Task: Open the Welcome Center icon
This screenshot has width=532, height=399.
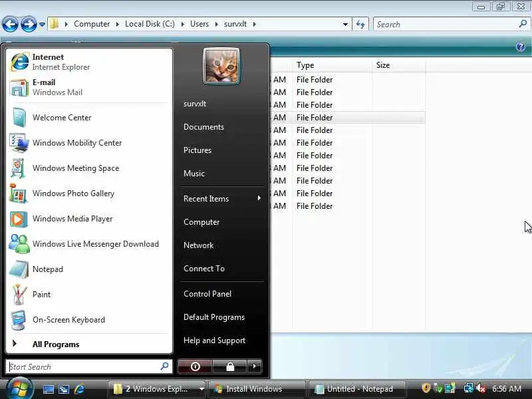Action: click(19, 118)
